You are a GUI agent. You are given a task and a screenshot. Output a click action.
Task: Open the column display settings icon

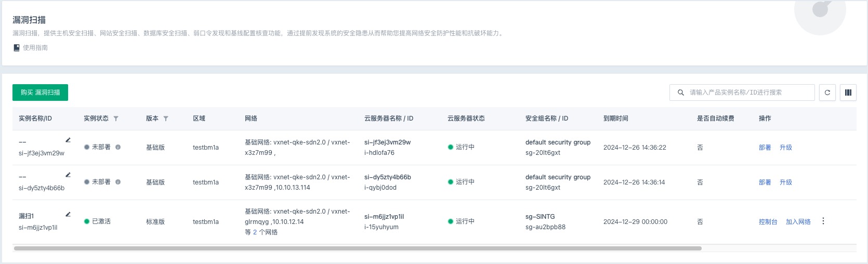848,93
